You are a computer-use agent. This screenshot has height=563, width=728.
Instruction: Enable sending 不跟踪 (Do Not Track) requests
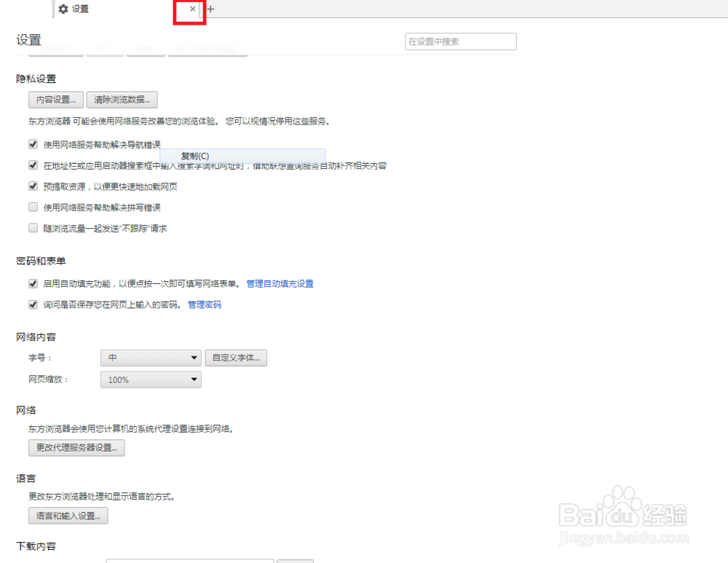(33, 227)
